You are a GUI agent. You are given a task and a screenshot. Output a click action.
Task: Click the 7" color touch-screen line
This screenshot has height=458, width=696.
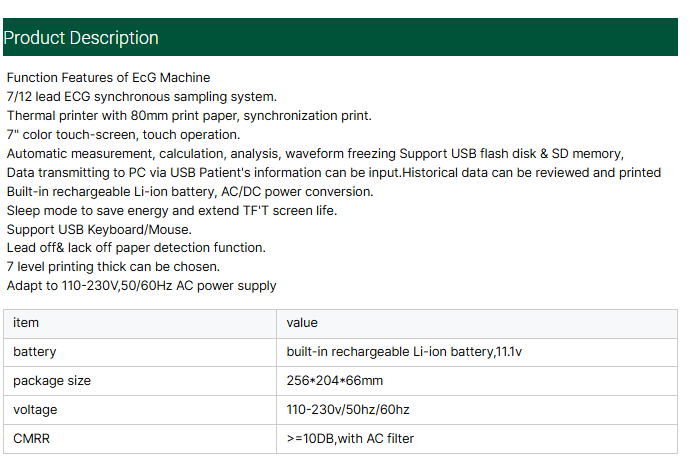[123, 134]
